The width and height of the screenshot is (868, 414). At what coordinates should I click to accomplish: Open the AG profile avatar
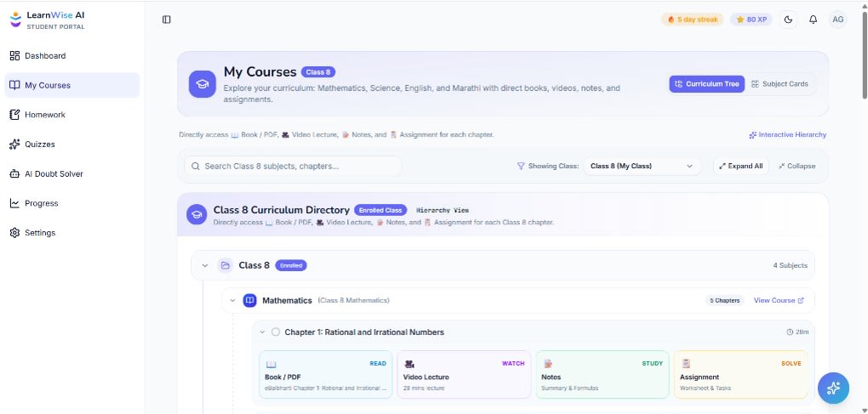coord(838,20)
